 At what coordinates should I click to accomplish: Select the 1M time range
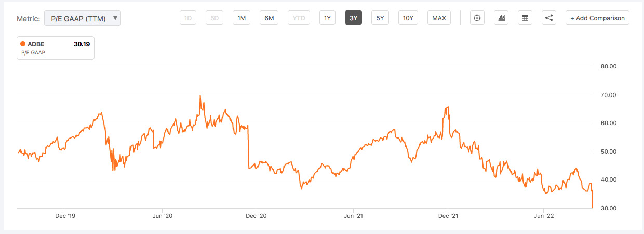(242, 18)
